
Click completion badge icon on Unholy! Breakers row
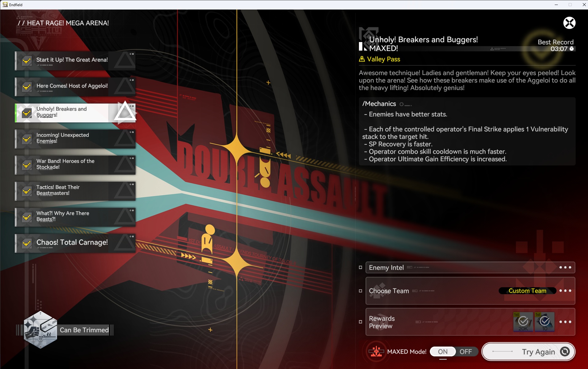pos(27,113)
